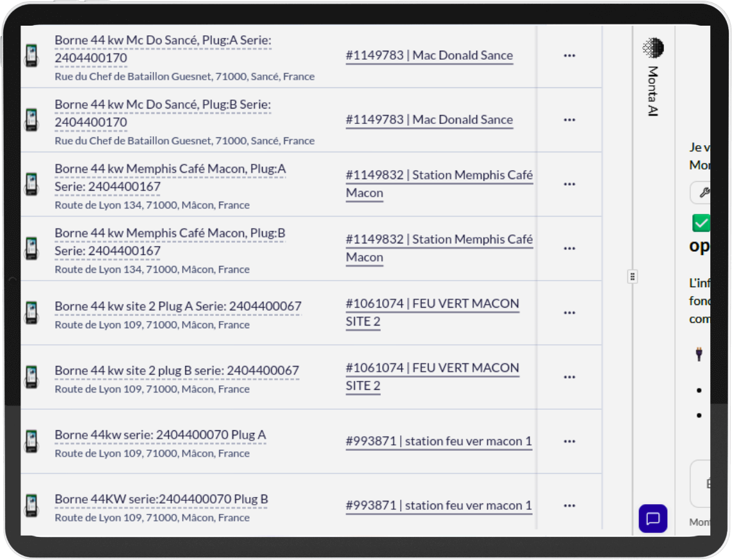Open three-dot menu for Memphis Café Plug:A

(x=569, y=184)
